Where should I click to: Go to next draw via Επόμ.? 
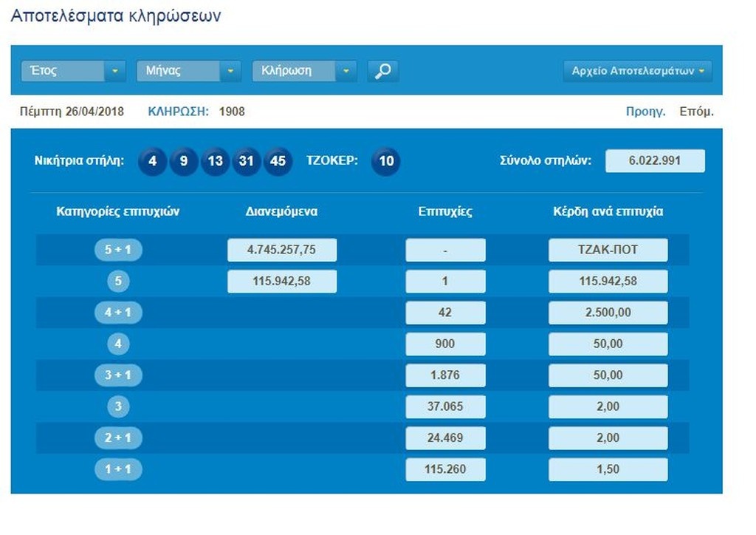click(696, 112)
